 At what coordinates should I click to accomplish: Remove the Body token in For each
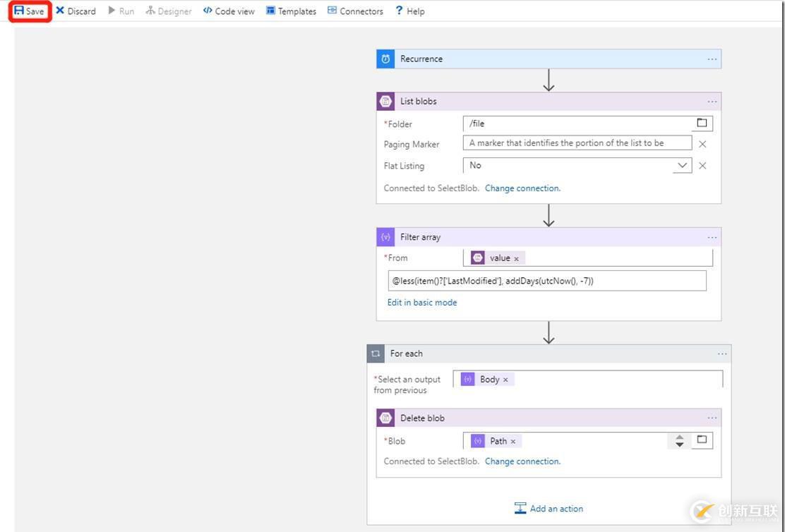(505, 380)
